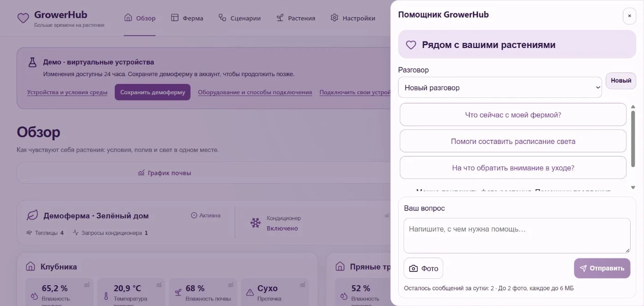Click the assistant suggestions scrollbar thumb

click(633, 139)
